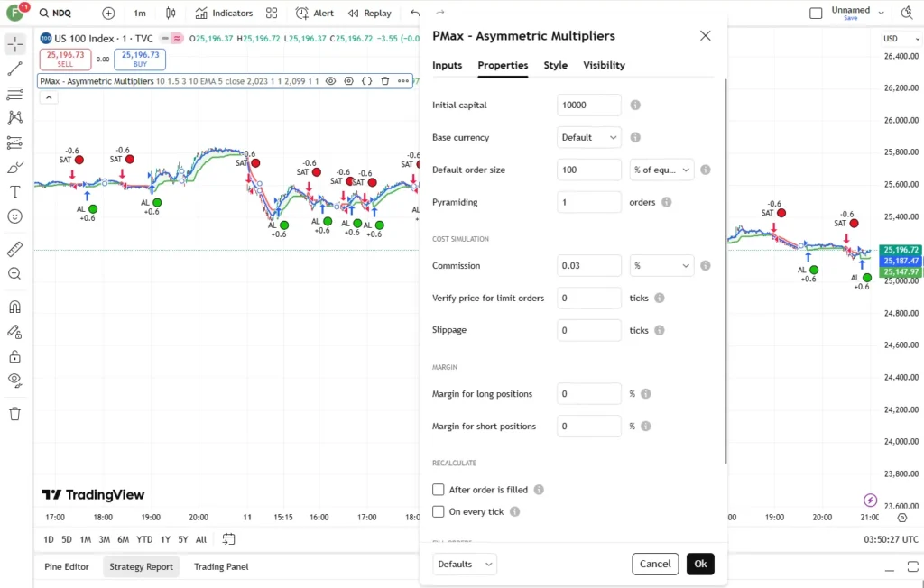Switch to the Properties tab
This screenshot has width=924, height=588.
503,66
